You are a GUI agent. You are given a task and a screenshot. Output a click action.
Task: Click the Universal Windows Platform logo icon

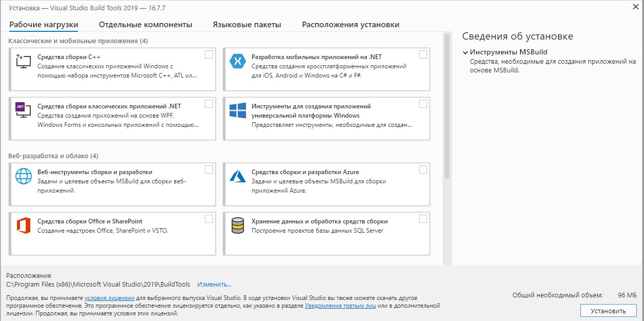tap(237, 110)
